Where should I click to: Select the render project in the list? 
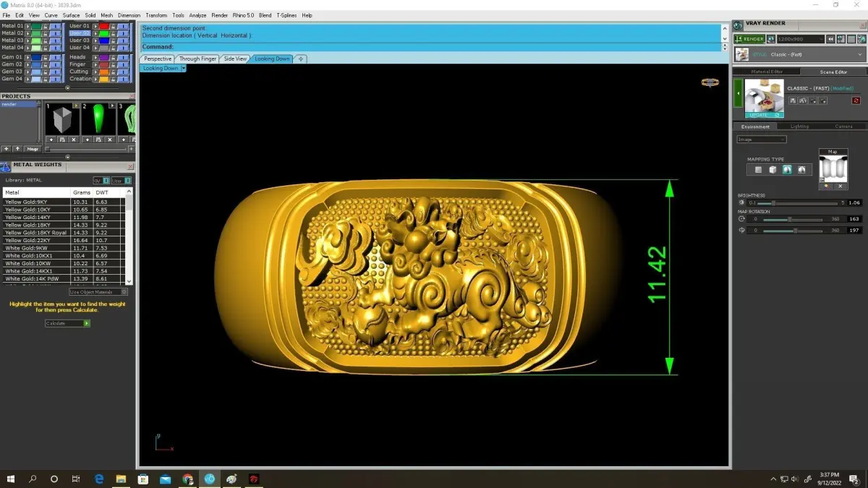[19, 104]
